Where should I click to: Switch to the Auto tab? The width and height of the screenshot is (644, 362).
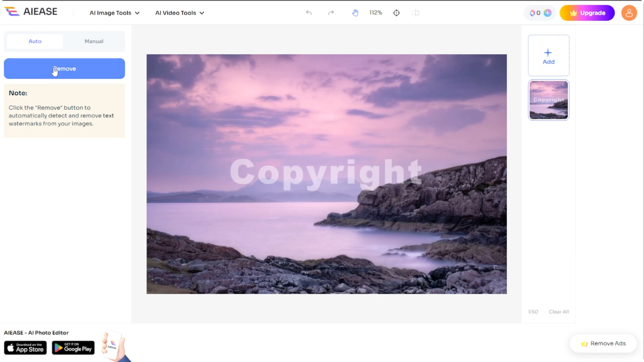(x=35, y=41)
